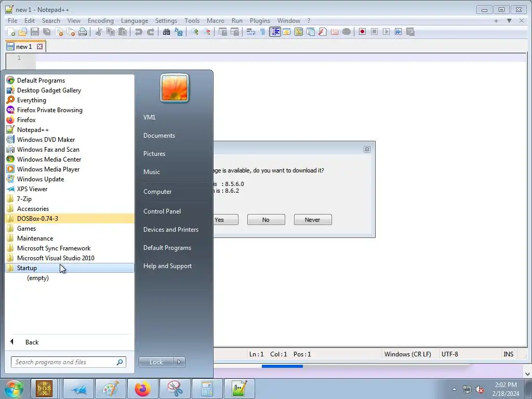This screenshot has height=399, width=532.
Task: Zoom out using the toolbar magnifier icon
Action: coord(206,32)
